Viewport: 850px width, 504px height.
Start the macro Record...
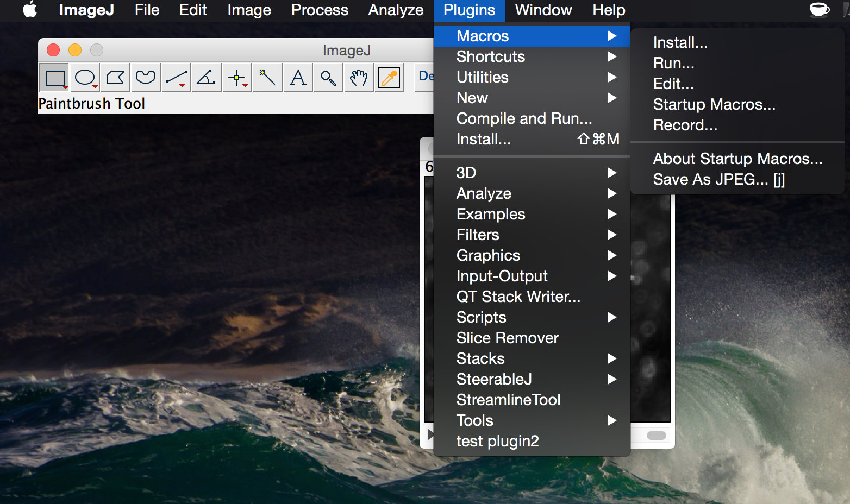pyautogui.click(x=737, y=125)
